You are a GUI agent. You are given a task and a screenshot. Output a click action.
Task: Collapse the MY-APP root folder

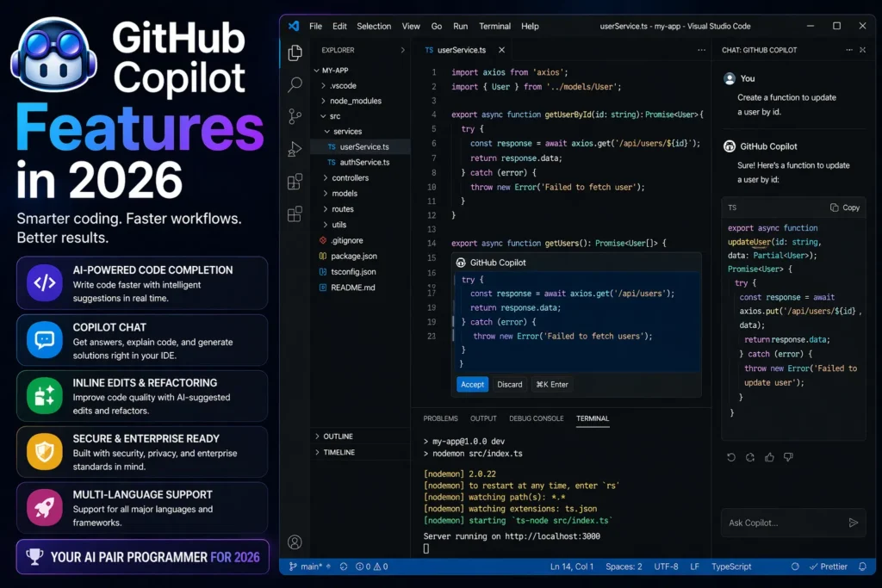tap(317, 71)
